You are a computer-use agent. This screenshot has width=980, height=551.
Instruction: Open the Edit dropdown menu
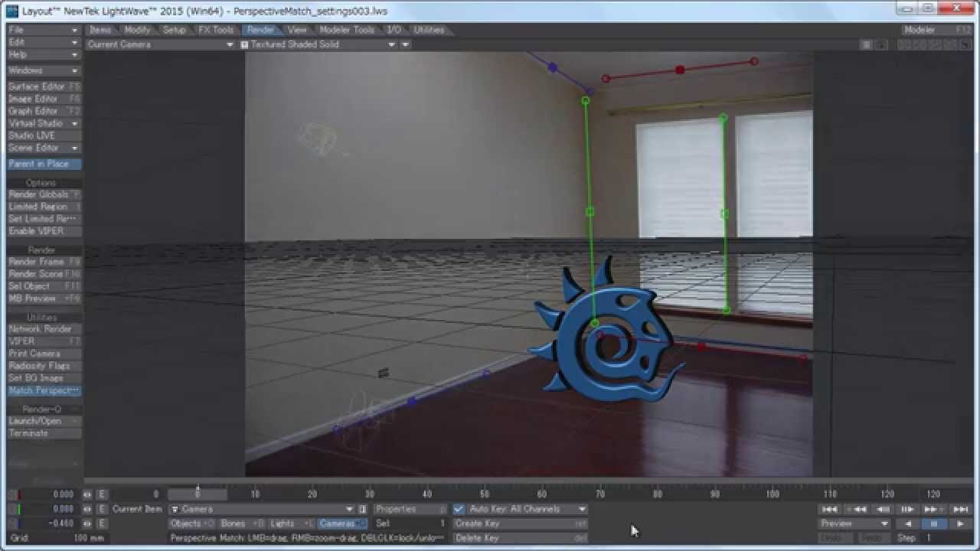coord(44,42)
